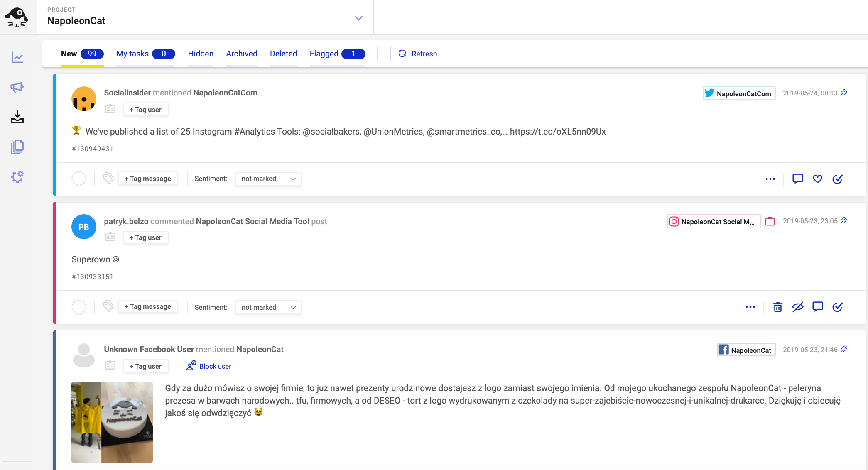Image resolution: width=868 pixels, height=470 pixels.
Task: Open more options on patryk.belzo comment
Action: 750,307
